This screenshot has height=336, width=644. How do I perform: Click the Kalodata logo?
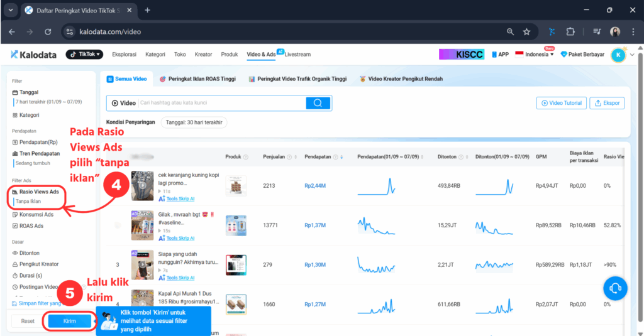33,55
